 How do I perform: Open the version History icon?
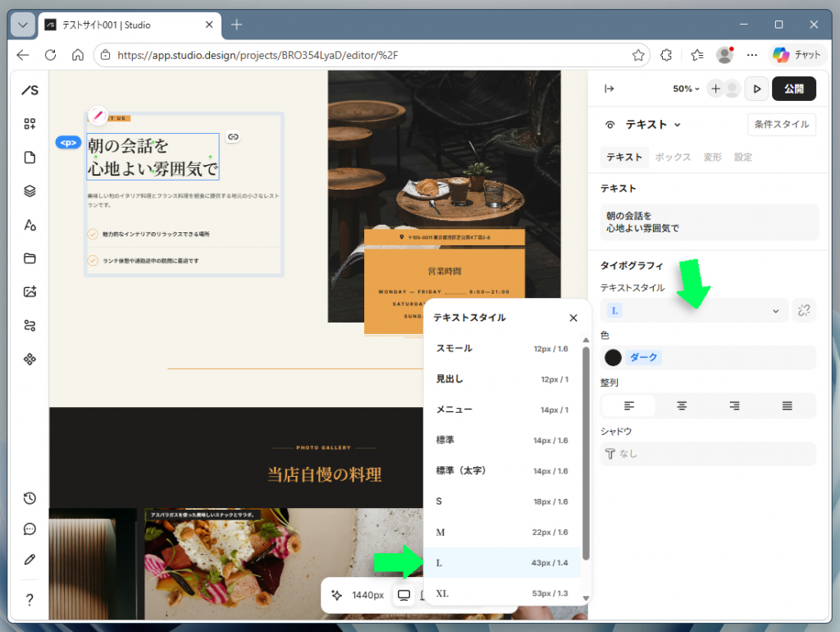point(30,498)
